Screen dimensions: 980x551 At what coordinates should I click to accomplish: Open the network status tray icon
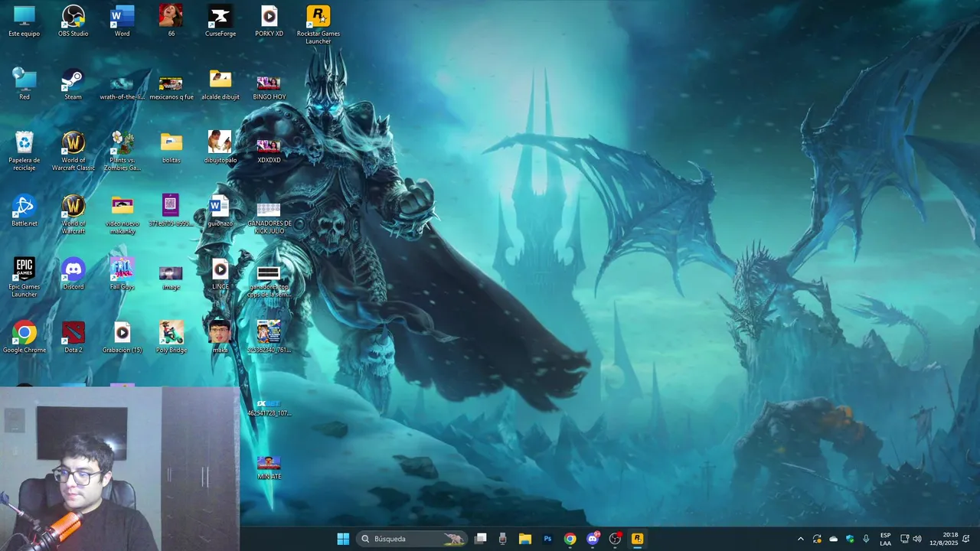904,539
